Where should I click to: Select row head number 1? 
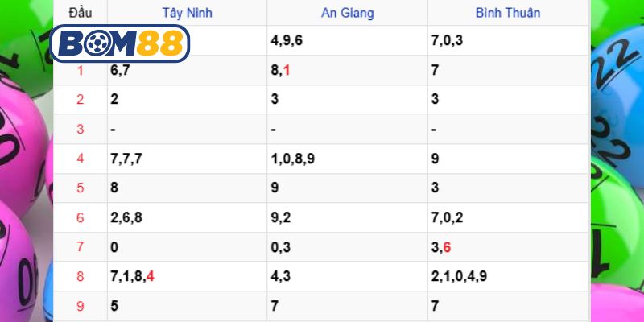(x=80, y=71)
